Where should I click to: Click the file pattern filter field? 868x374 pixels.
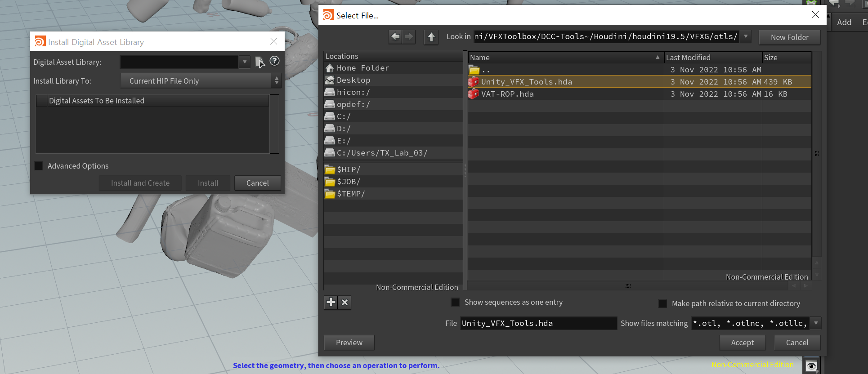pos(751,323)
